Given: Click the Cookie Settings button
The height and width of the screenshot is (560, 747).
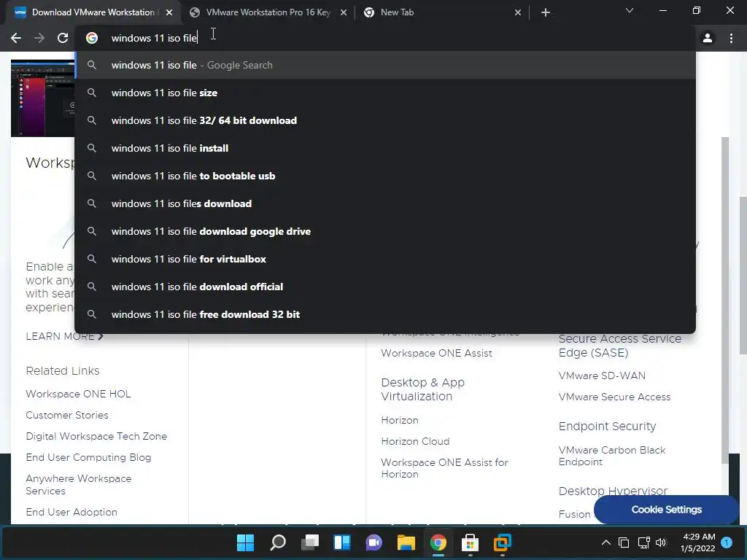Looking at the screenshot, I should pyautogui.click(x=667, y=510).
